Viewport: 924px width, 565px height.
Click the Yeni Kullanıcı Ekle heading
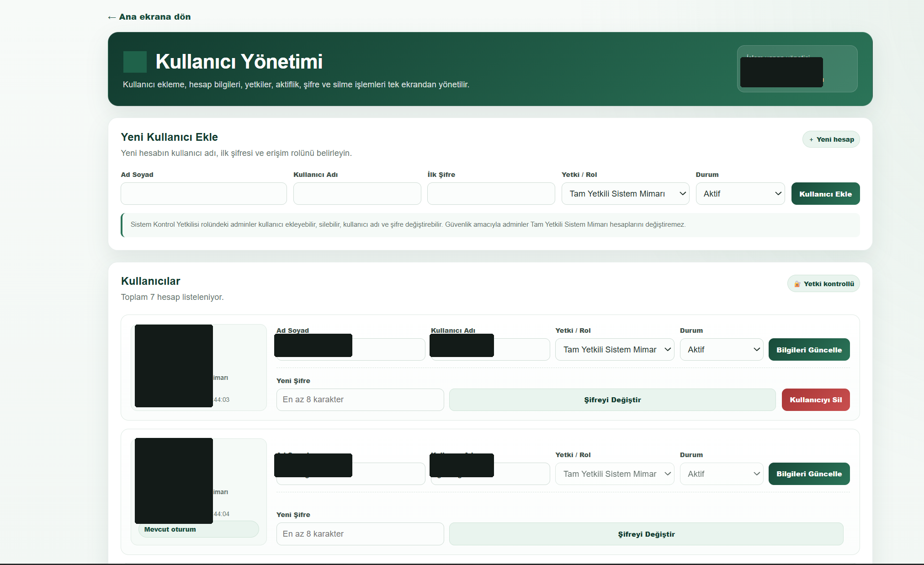(169, 137)
